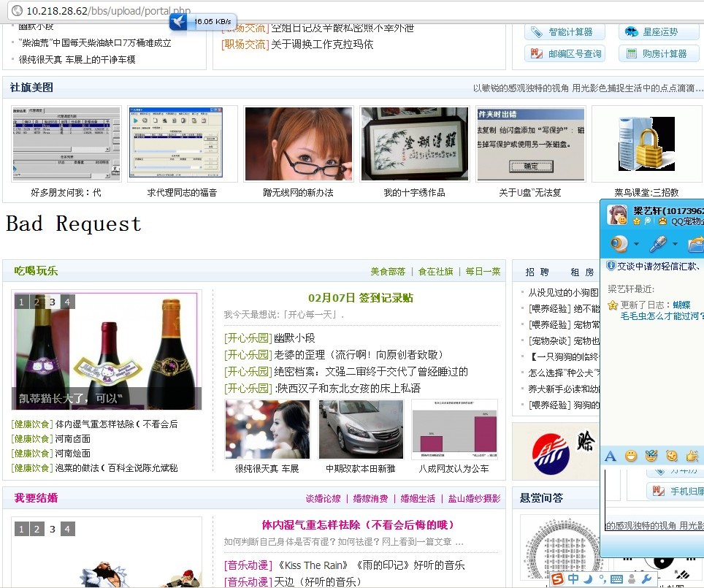Click the Sogou 'S' logo on IME bar
Screen dimensions: 704x588
[x=557, y=579]
